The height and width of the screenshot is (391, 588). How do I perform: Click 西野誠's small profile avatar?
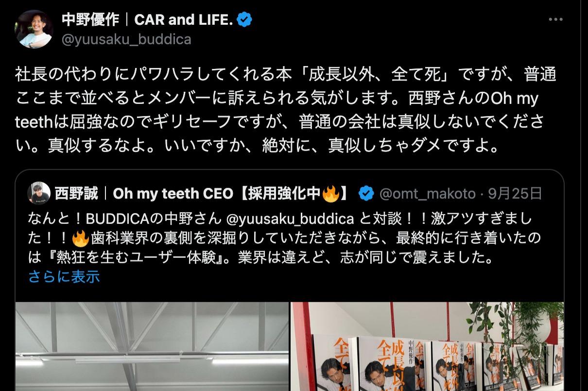pyautogui.click(x=39, y=194)
